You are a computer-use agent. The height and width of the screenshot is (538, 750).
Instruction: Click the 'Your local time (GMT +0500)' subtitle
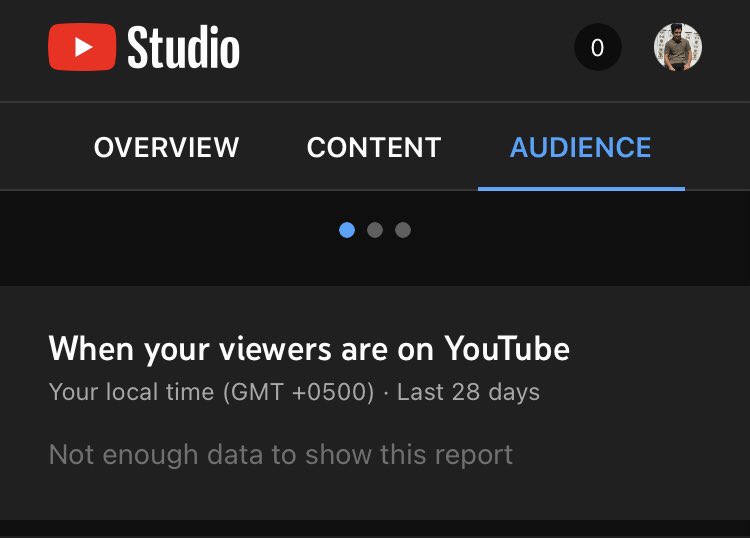pyautogui.click(x=211, y=392)
